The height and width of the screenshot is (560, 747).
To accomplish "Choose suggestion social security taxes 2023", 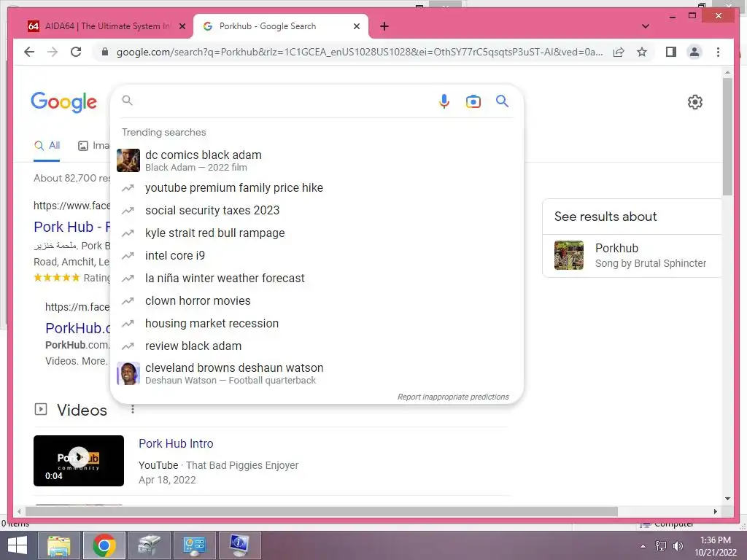I will point(317,211).
